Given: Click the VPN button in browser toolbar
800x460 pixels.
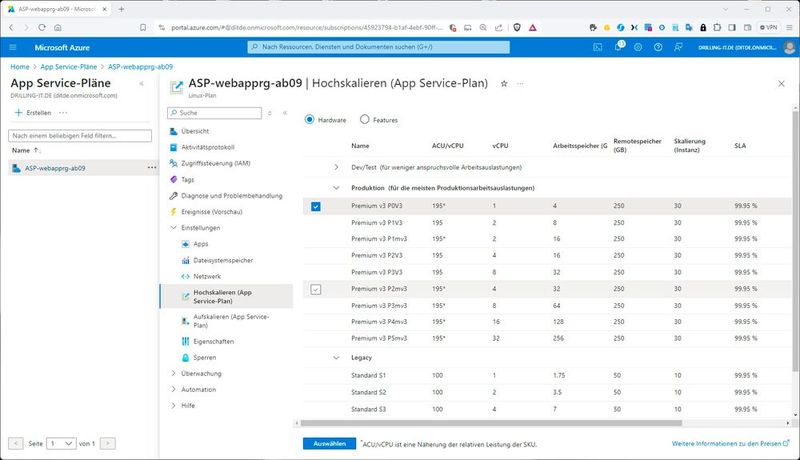Looking at the screenshot, I should coord(768,28).
